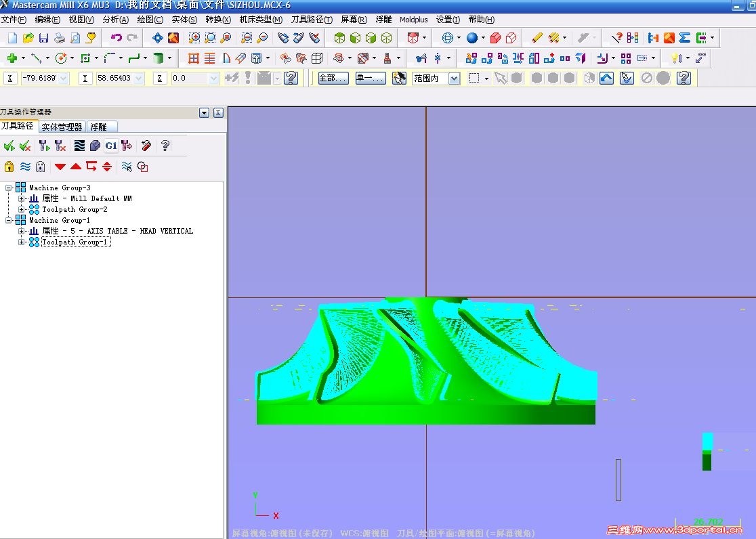This screenshot has height=539, width=756.
Task: Open the 刀具路径(T) menu
Action: [312, 20]
